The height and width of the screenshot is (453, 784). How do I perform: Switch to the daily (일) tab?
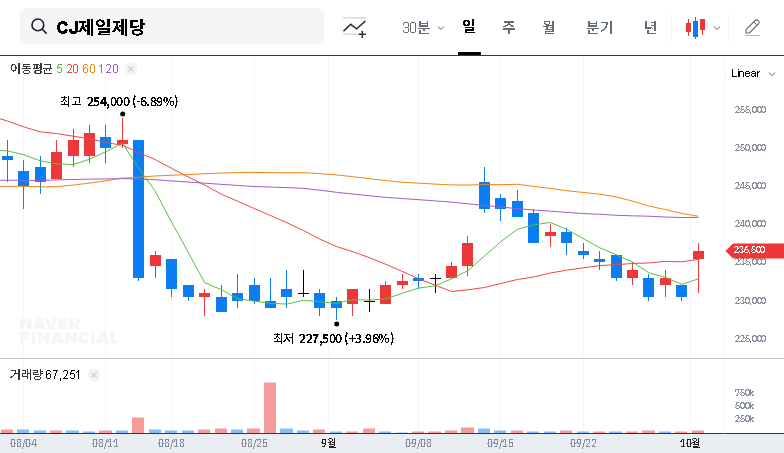tap(468, 27)
